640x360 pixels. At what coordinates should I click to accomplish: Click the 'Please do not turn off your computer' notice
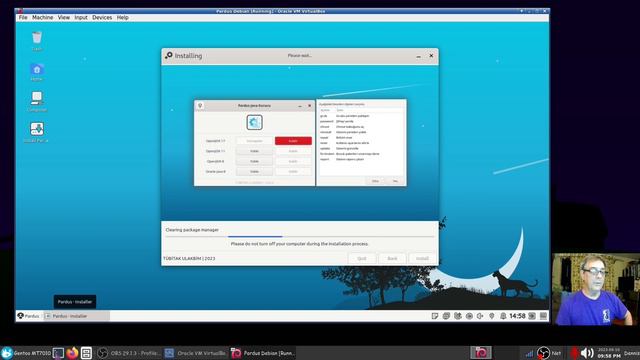tap(300, 244)
